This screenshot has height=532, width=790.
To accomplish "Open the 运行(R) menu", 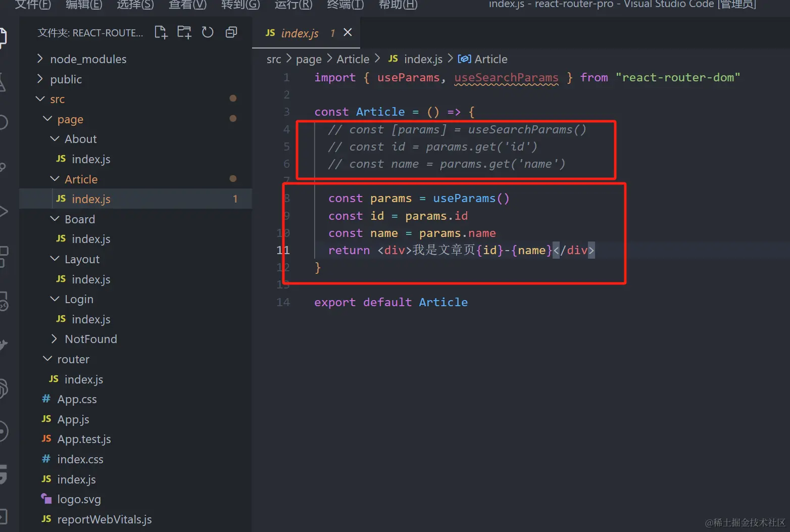I will click(293, 5).
